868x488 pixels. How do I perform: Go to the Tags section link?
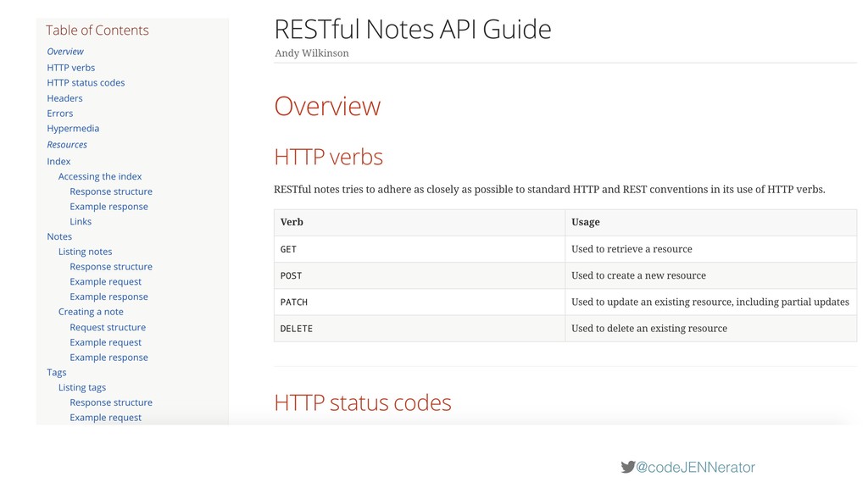(57, 373)
